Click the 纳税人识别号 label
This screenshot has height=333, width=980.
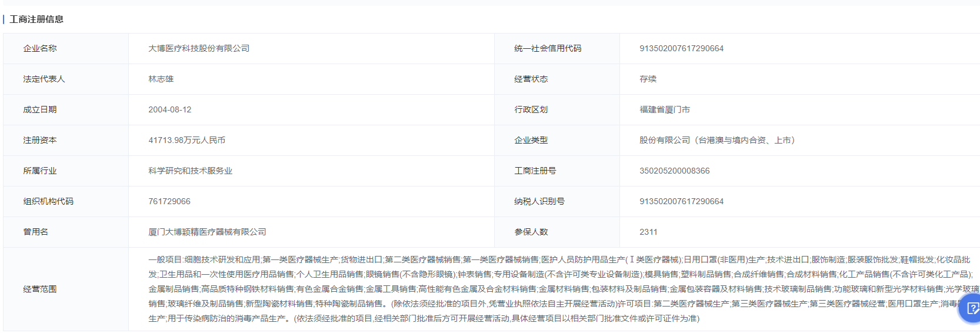pos(539,201)
